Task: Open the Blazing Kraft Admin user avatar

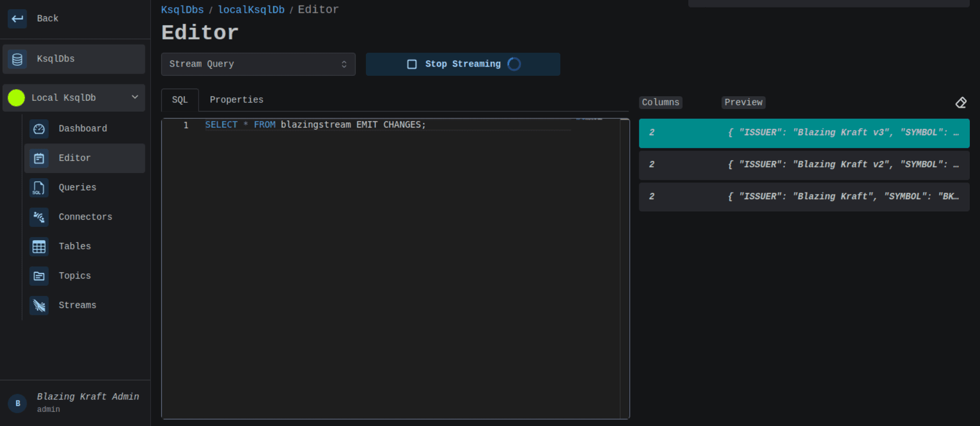Action: [x=18, y=403]
